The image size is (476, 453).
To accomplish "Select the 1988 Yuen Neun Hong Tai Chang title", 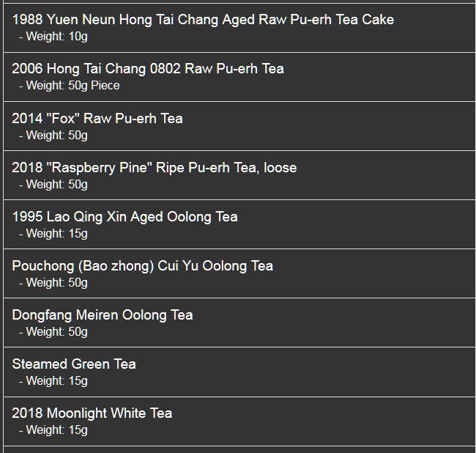I will [203, 20].
